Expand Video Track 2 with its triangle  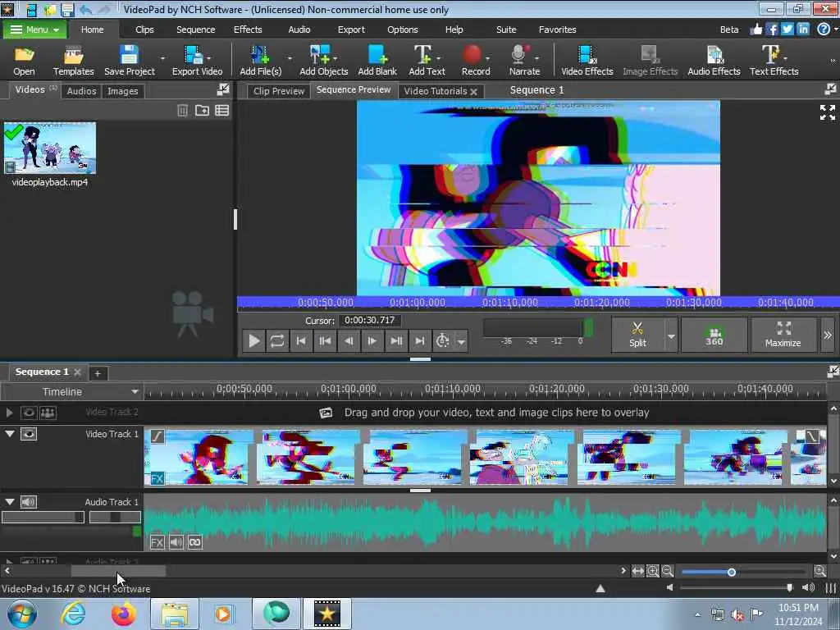pyautogui.click(x=9, y=413)
